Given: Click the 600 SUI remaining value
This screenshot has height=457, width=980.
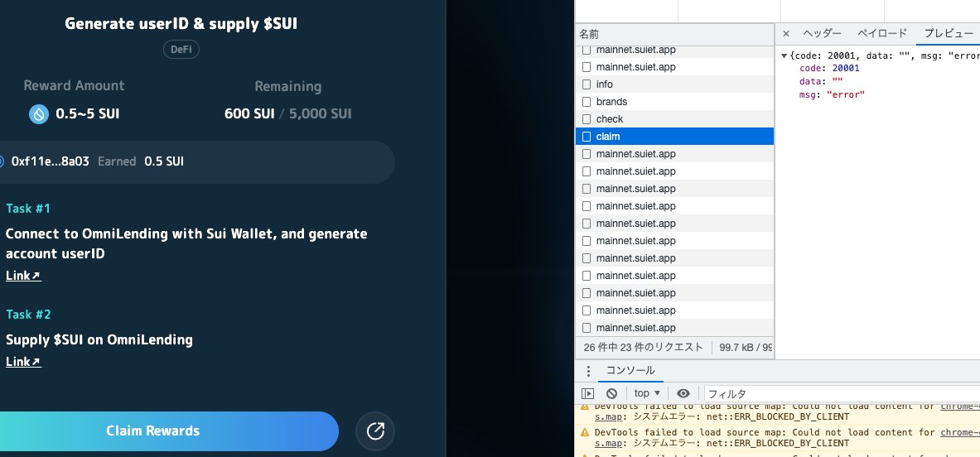Looking at the screenshot, I should click(x=249, y=113).
